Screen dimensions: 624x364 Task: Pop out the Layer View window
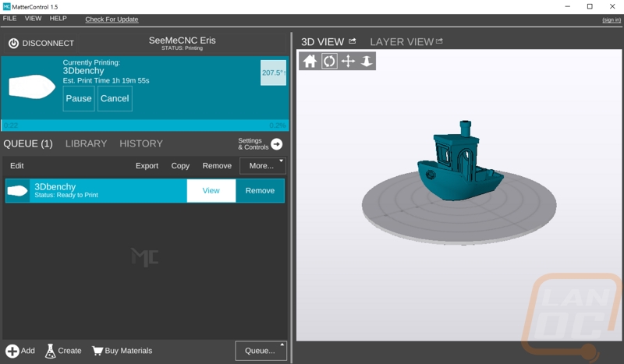pyautogui.click(x=439, y=41)
